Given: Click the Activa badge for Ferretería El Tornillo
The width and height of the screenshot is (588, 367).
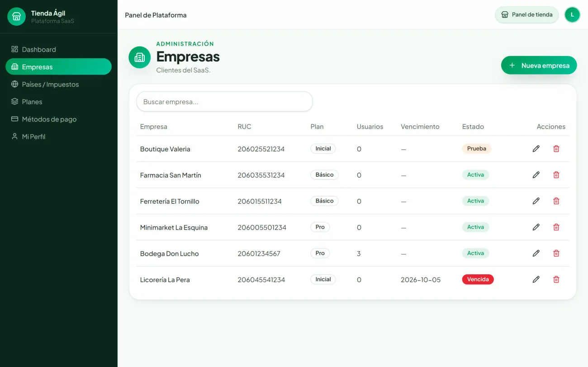Looking at the screenshot, I should point(475,201).
